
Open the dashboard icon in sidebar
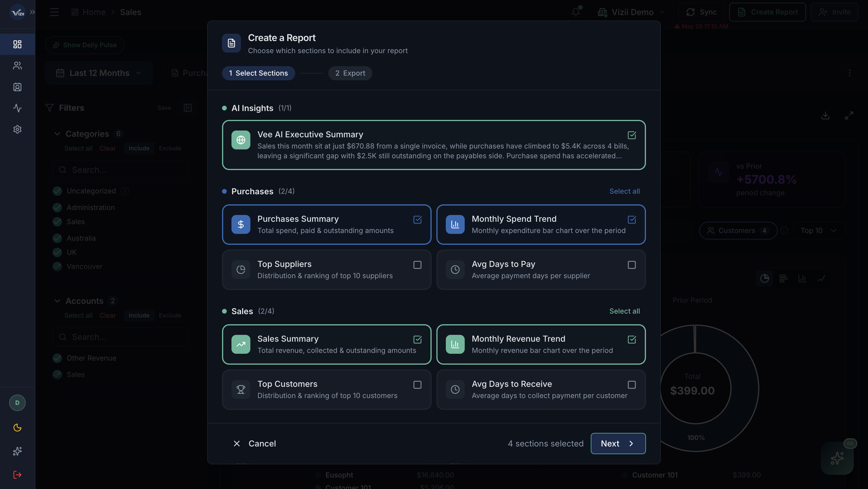(x=17, y=44)
